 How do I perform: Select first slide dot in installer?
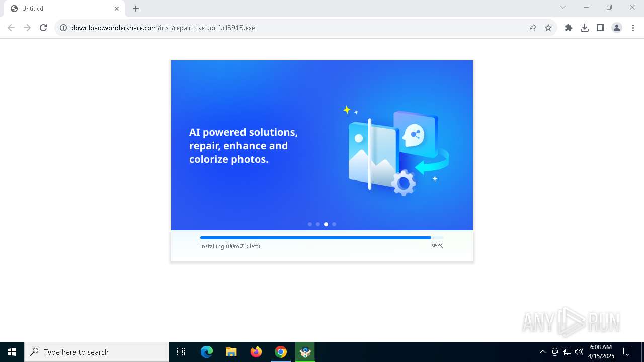tap(310, 224)
